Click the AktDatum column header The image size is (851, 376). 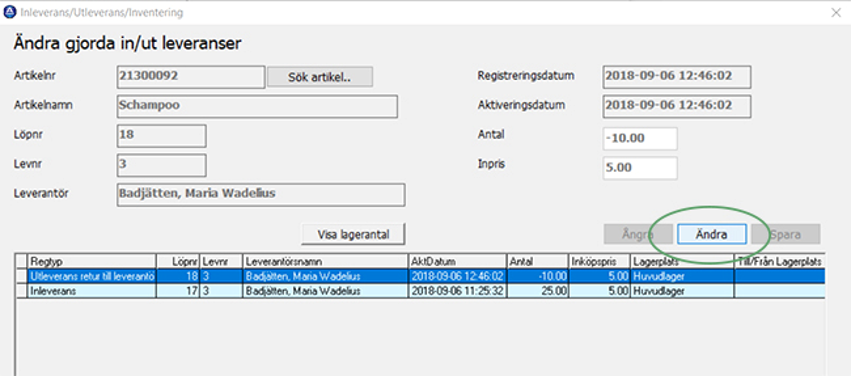tap(458, 261)
